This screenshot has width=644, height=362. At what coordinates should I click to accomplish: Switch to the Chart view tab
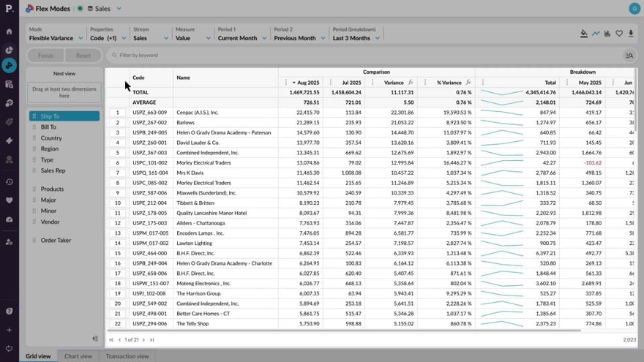tap(78, 356)
